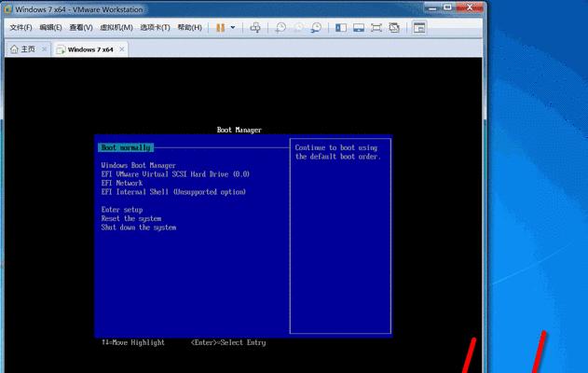Open the 虚拟机(M) menu
The height and width of the screenshot is (373, 588).
click(x=116, y=28)
